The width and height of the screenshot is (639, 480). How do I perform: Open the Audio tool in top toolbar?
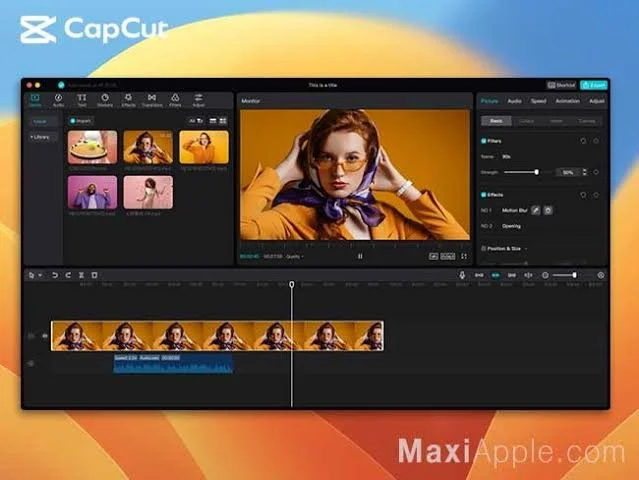(58, 98)
